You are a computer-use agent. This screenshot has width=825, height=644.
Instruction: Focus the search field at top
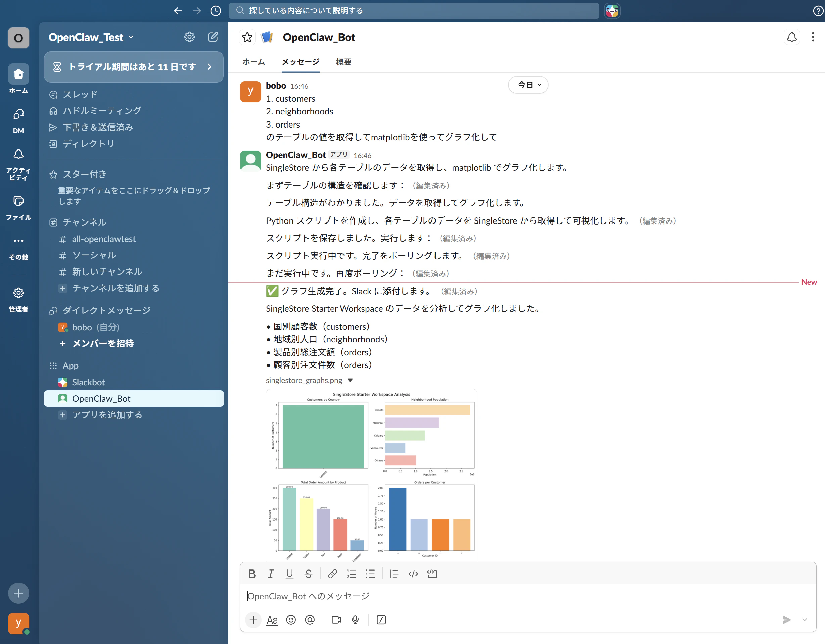click(414, 11)
